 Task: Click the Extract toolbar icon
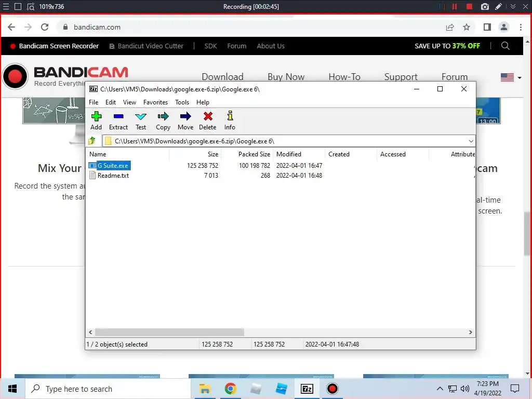pos(118,121)
